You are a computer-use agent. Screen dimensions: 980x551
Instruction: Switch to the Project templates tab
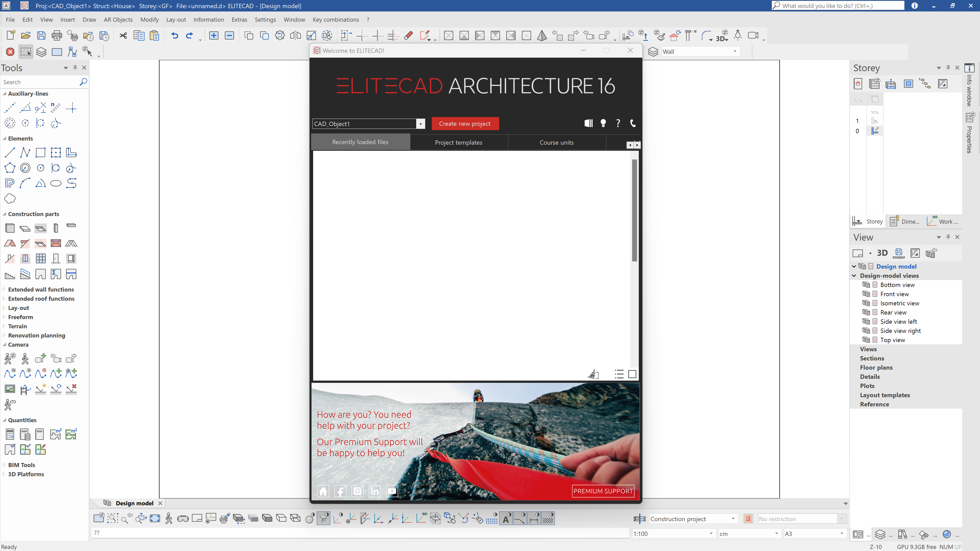pos(459,142)
